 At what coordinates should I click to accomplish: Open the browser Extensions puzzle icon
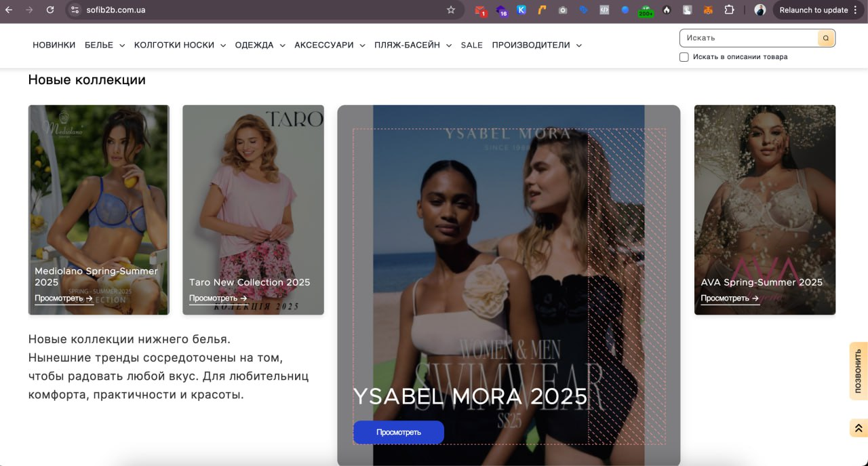pyautogui.click(x=729, y=10)
